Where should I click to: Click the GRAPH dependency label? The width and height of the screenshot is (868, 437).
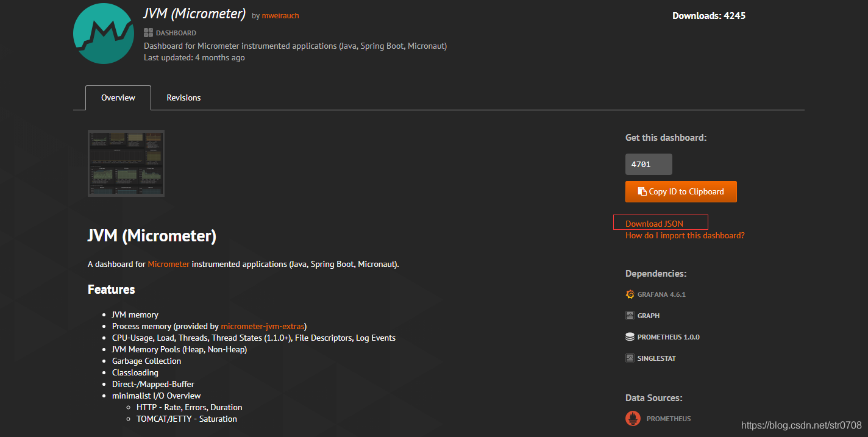pyautogui.click(x=649, y=316)
